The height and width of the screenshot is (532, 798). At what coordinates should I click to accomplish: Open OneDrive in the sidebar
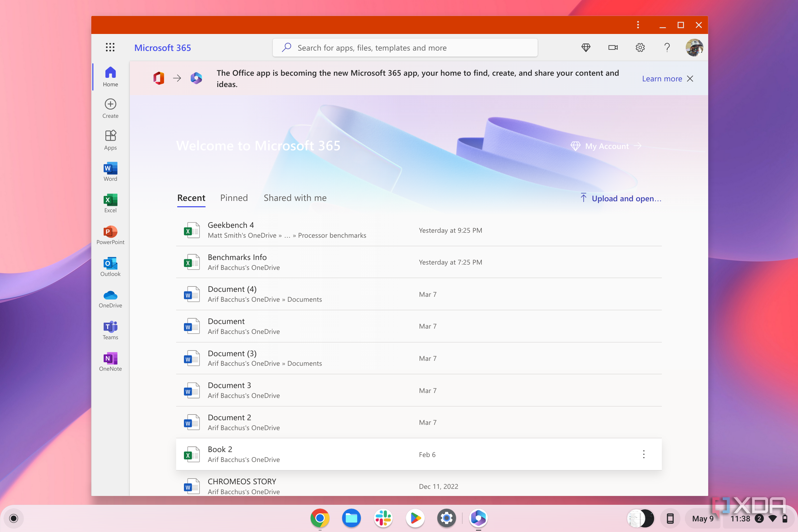pyautogui.click(x=110, y=299)
